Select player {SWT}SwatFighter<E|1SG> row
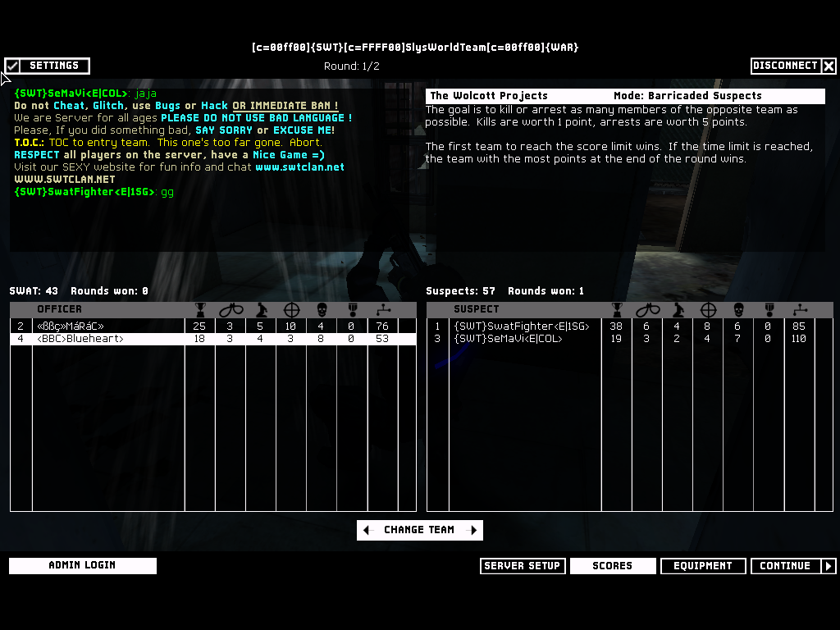 click(x=630, y=326)
